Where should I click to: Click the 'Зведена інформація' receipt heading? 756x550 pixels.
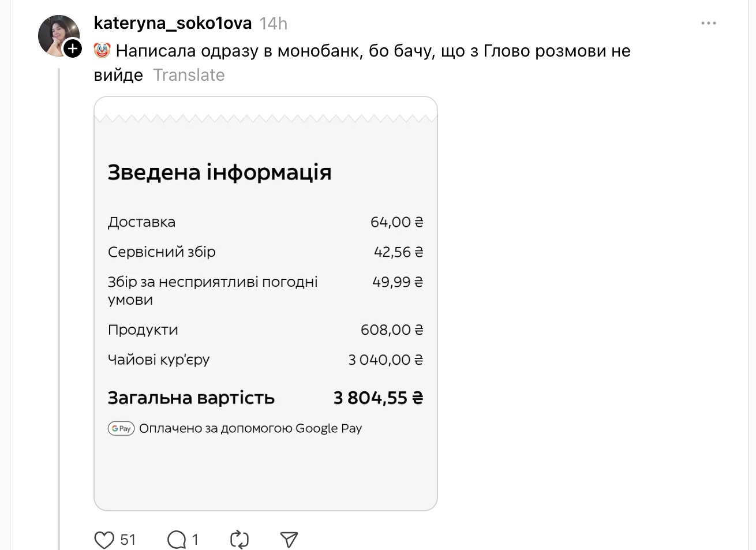(x=219, y=172)
